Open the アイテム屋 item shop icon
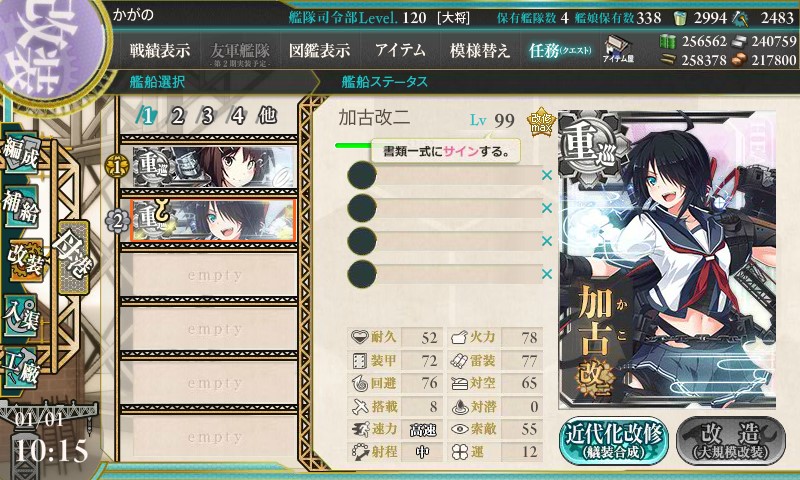 point(618,49)
